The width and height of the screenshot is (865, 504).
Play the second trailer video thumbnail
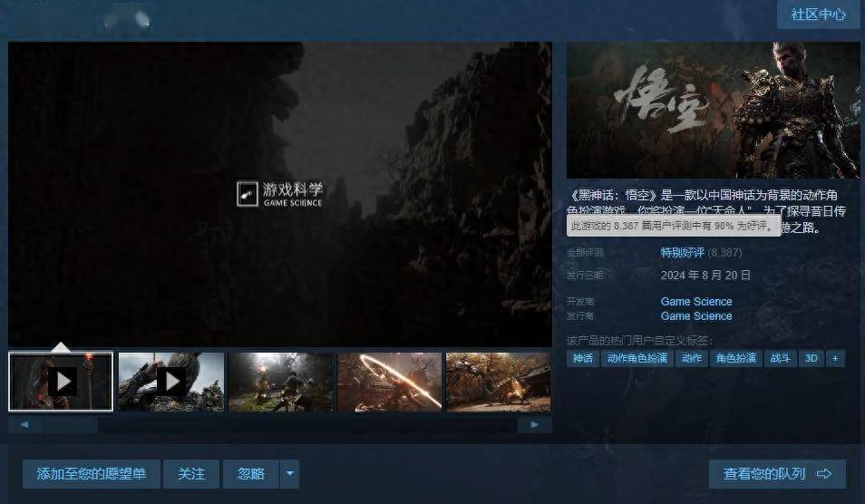171,382
